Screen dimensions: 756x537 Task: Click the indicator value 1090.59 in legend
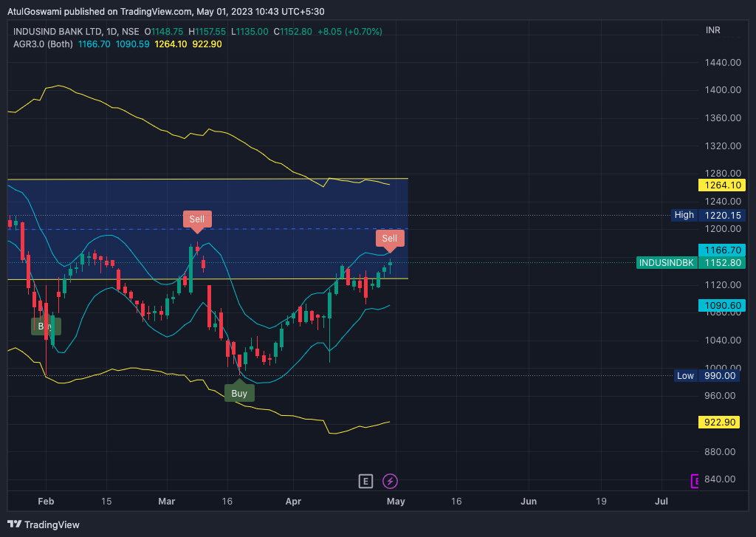133,44
